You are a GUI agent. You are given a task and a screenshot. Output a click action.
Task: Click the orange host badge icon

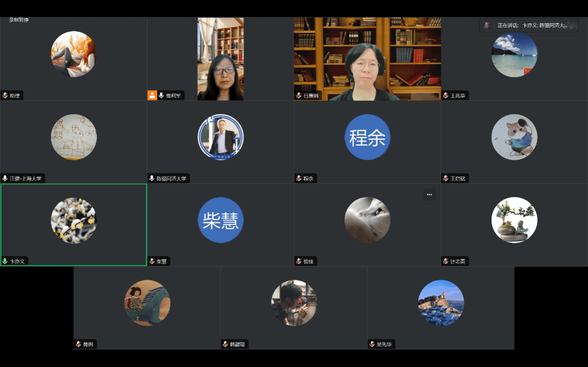(152, 95)
